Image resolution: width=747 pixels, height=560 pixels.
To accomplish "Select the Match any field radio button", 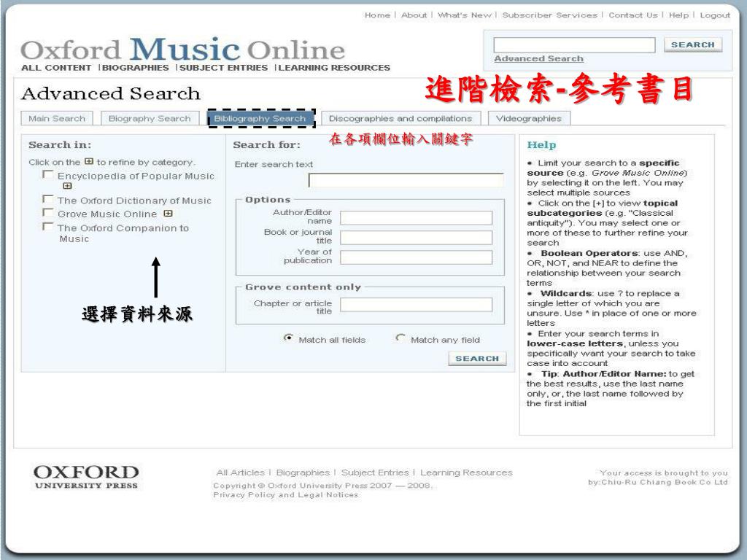I will click(x=400, y=338).
